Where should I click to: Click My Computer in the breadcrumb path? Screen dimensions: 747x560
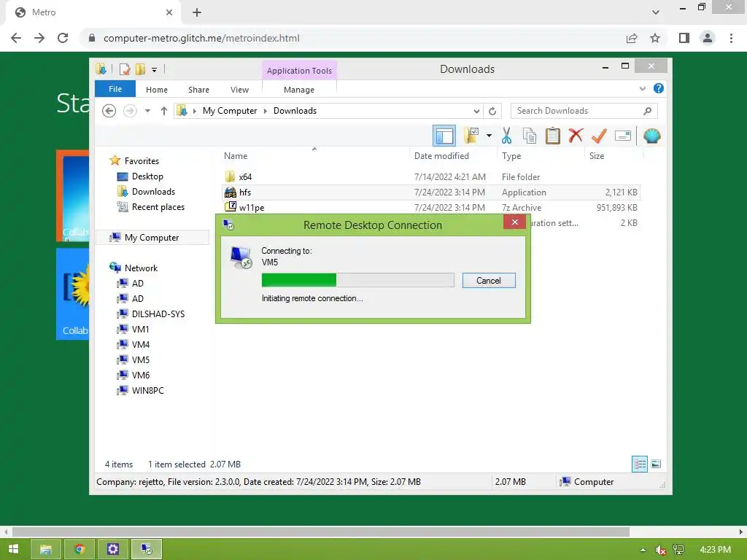click(230, 111)
